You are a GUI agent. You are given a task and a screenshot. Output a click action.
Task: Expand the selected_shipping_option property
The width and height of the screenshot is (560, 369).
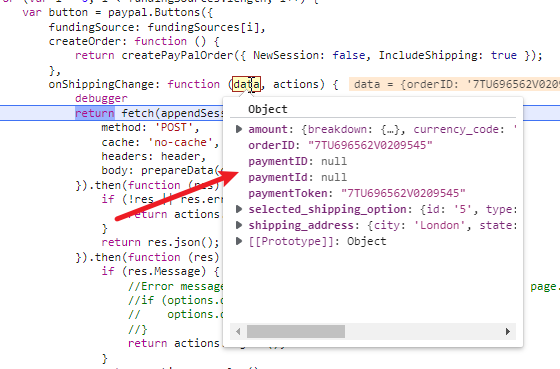click(x=239, y=209)
